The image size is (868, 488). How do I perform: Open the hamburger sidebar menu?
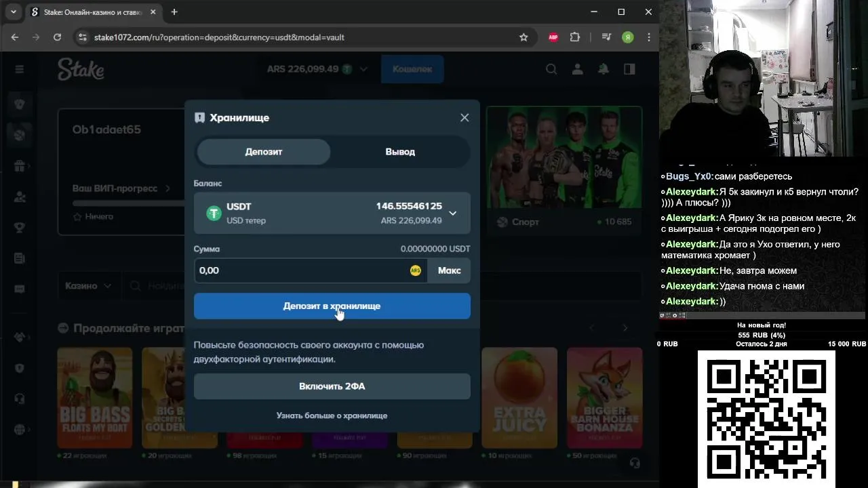tap(19, 69)
